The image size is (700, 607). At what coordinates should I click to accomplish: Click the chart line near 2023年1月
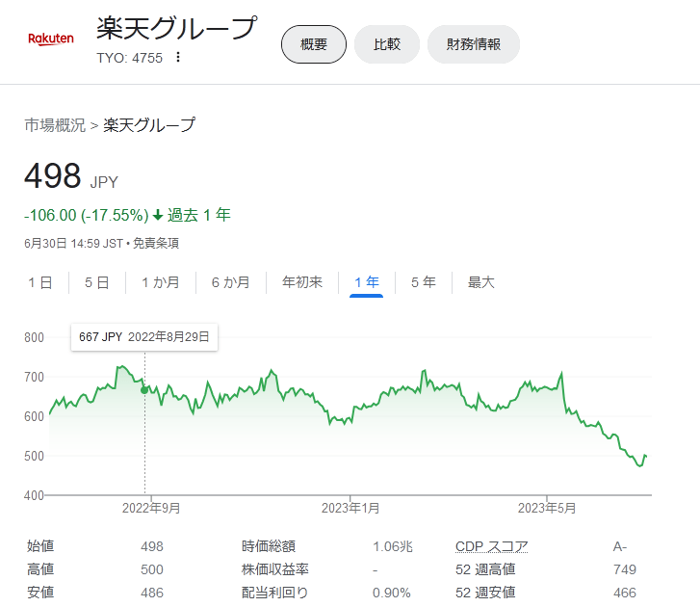tap(350, 417)
